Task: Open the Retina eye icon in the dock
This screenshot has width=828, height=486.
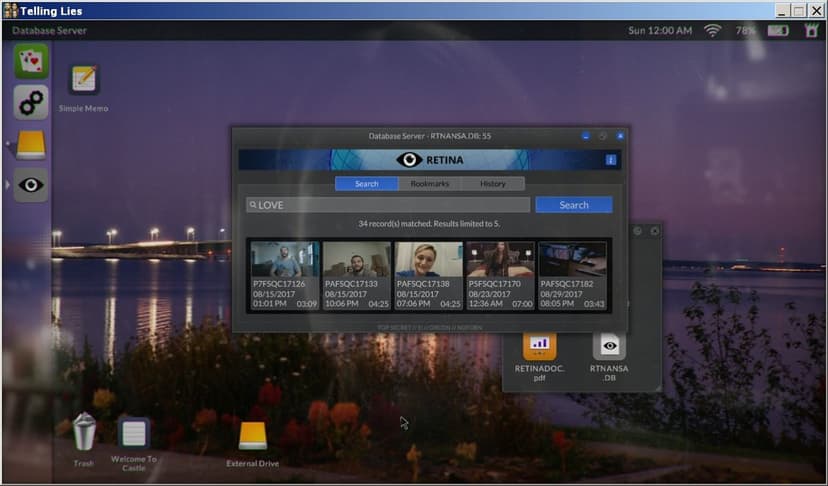Action: 31,185
